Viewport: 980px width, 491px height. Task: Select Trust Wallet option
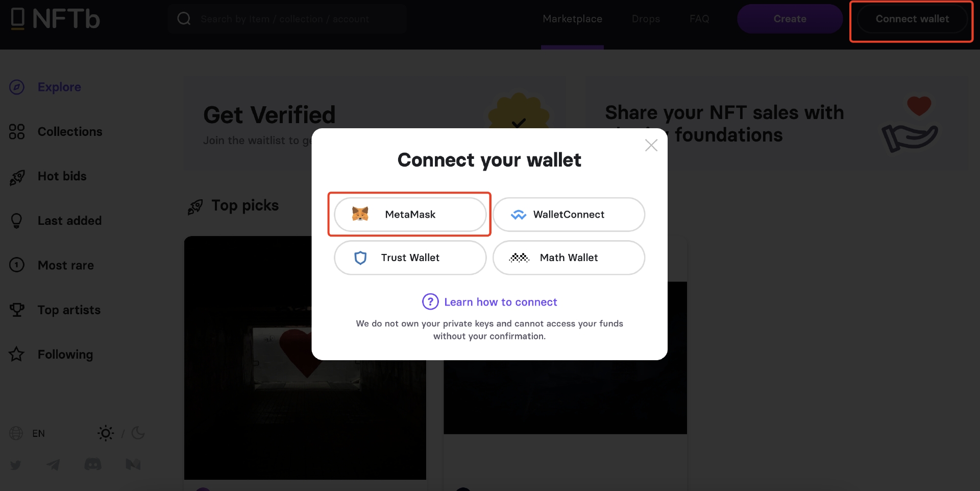410,258
